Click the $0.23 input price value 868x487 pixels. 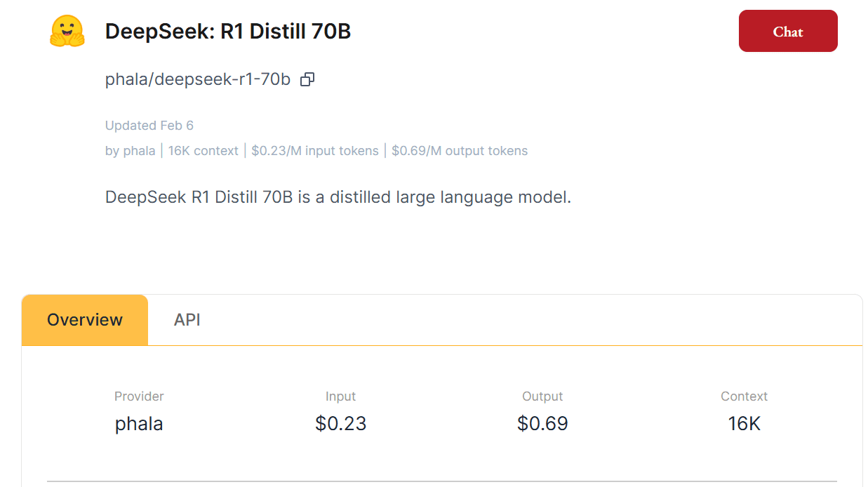point(340,423)
